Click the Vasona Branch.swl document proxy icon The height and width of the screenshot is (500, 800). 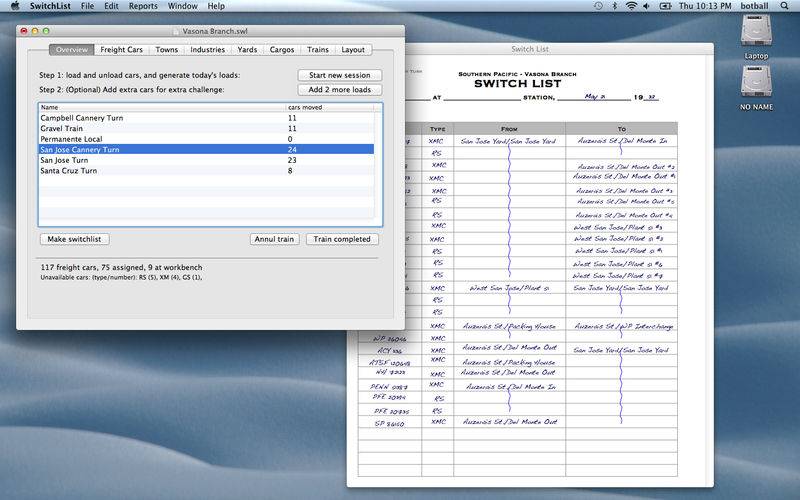tap(176, 31)
